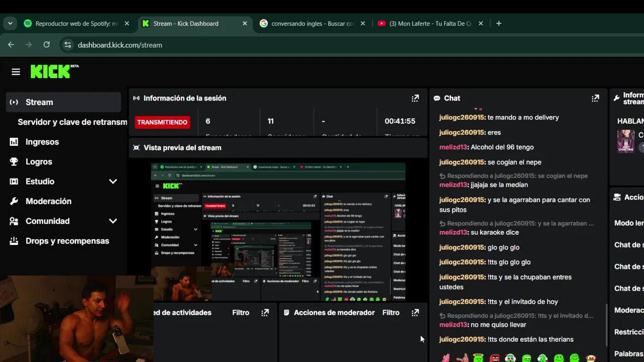The width and height of the screenshot is (644, 362).
Task: Select Stream in the Kick sidebar
Action: (x=63, y=102)
